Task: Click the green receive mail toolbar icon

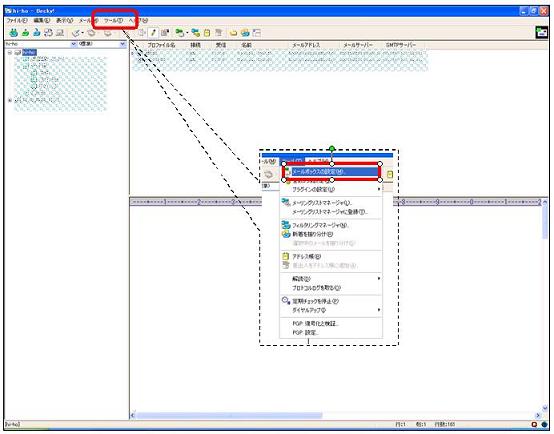Action: 13,33
